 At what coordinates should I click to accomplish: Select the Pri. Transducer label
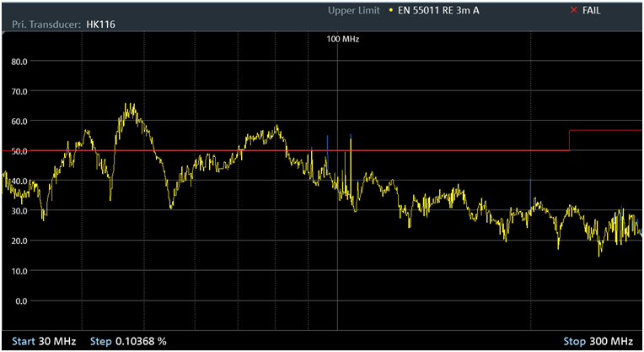click(x=42, y=24)
